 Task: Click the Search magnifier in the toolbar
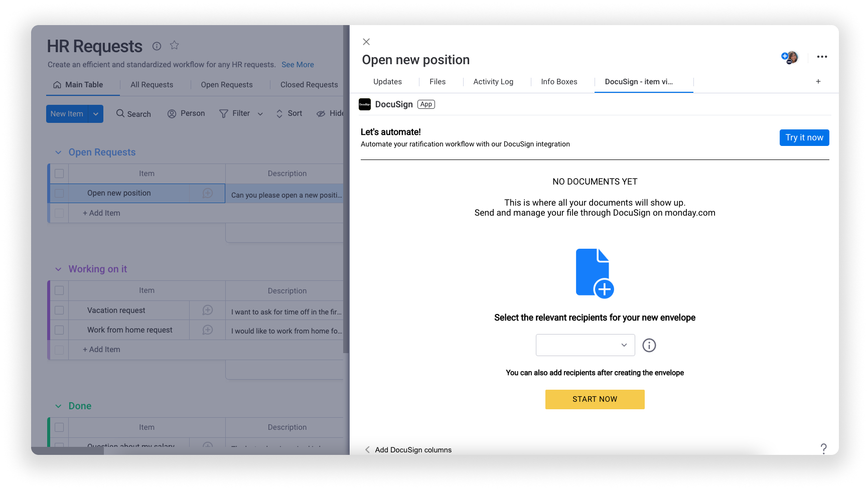point(121,114)
